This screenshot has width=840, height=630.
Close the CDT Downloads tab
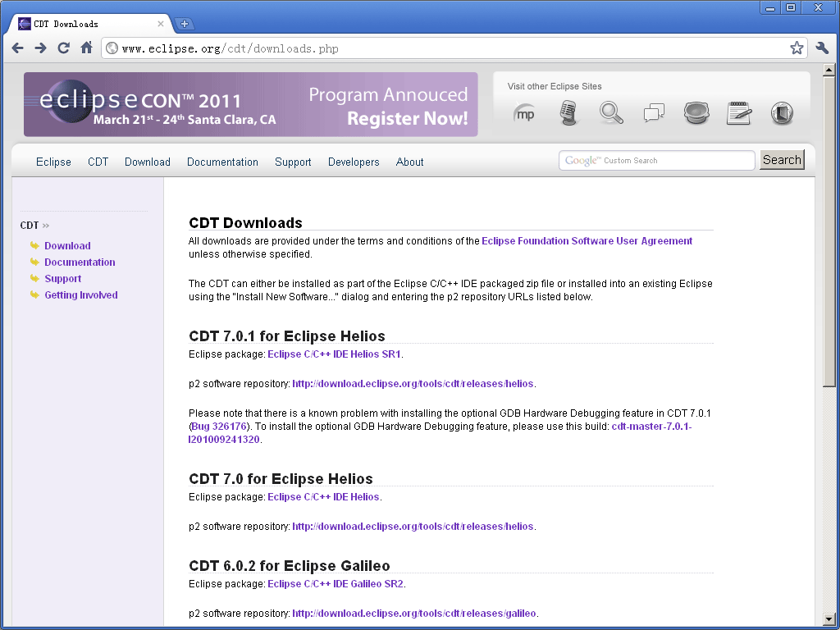point(161,24)
